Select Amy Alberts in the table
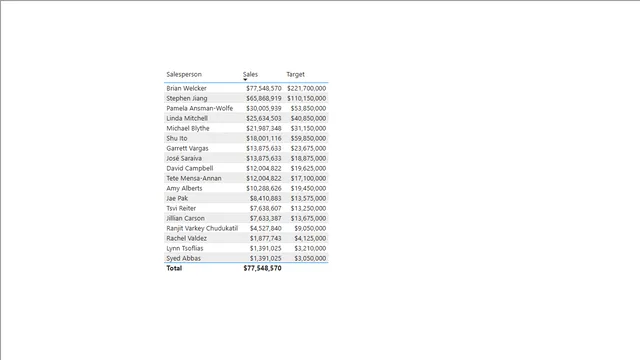The image size is (640, 360). (184, 188)
